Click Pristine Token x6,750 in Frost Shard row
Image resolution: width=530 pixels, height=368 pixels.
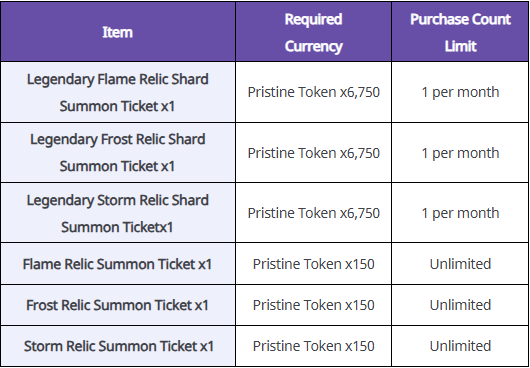coord(314,153)
